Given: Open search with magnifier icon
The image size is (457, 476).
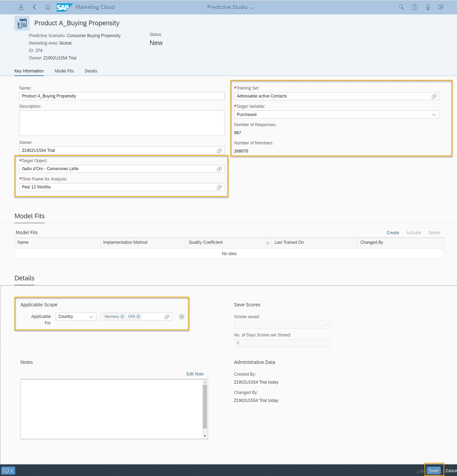Looking at the screenshot, I should (x=401, y=7).
